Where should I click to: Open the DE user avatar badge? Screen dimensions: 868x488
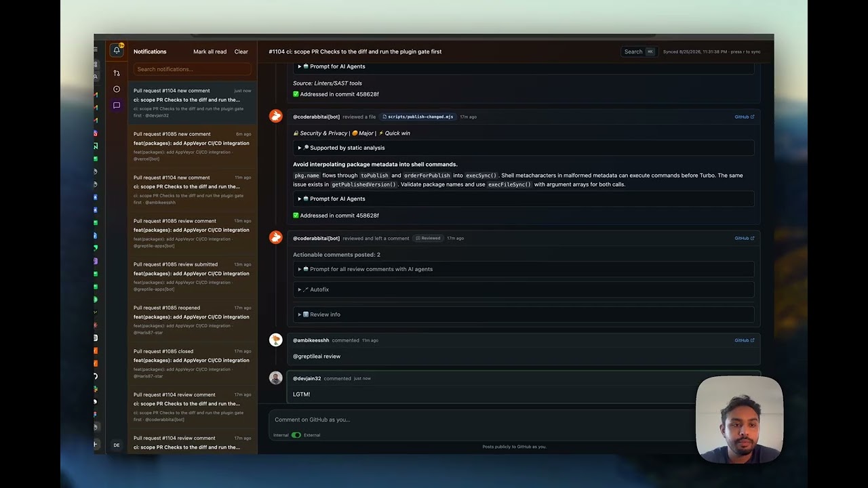pos(117,445)
